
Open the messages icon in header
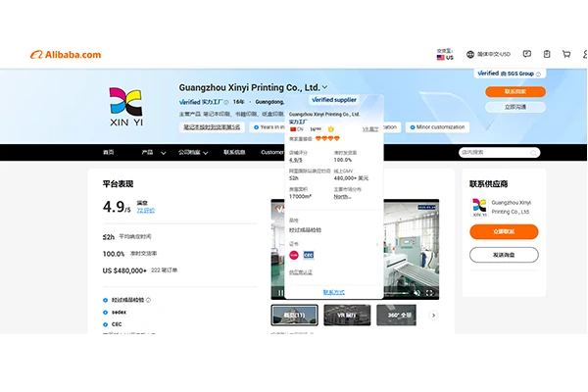(527, 54)
